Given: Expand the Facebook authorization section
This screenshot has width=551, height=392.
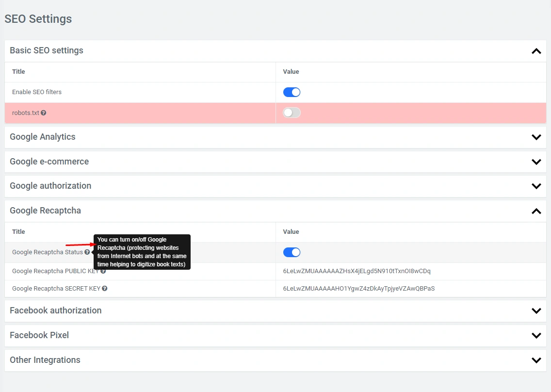Looking at the screenshot, I should pos(536,310).
